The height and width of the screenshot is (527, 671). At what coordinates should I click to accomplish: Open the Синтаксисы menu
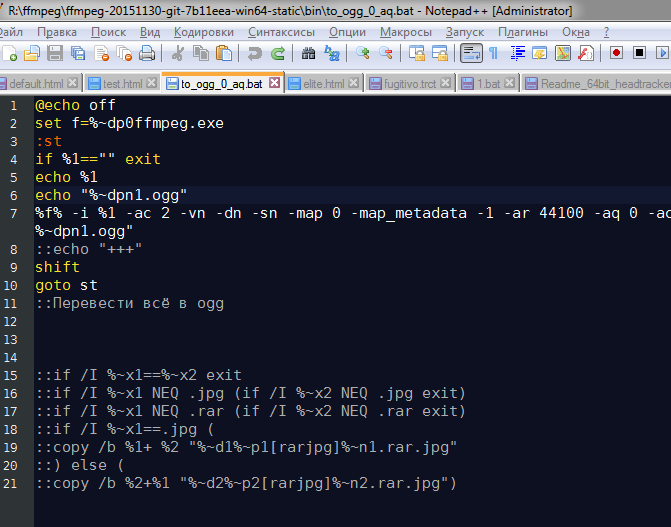pyautogui.click(x=281, y=32)
